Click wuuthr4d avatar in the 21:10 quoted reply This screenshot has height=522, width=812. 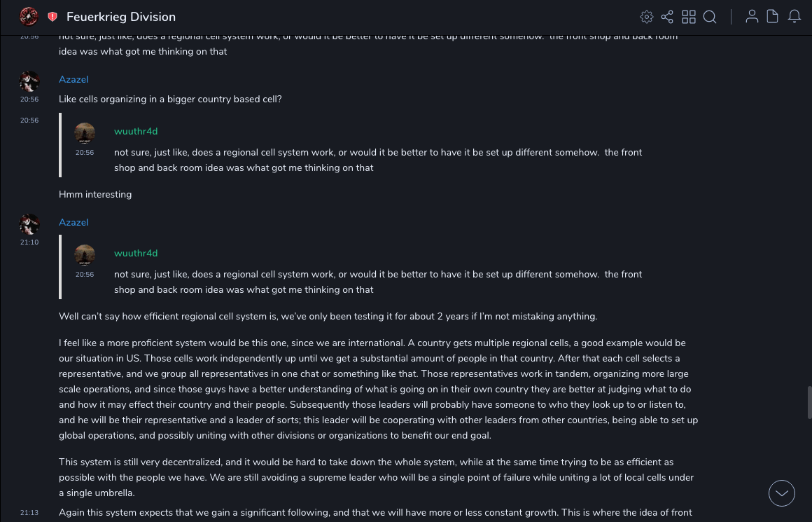(x=85, y=255)
